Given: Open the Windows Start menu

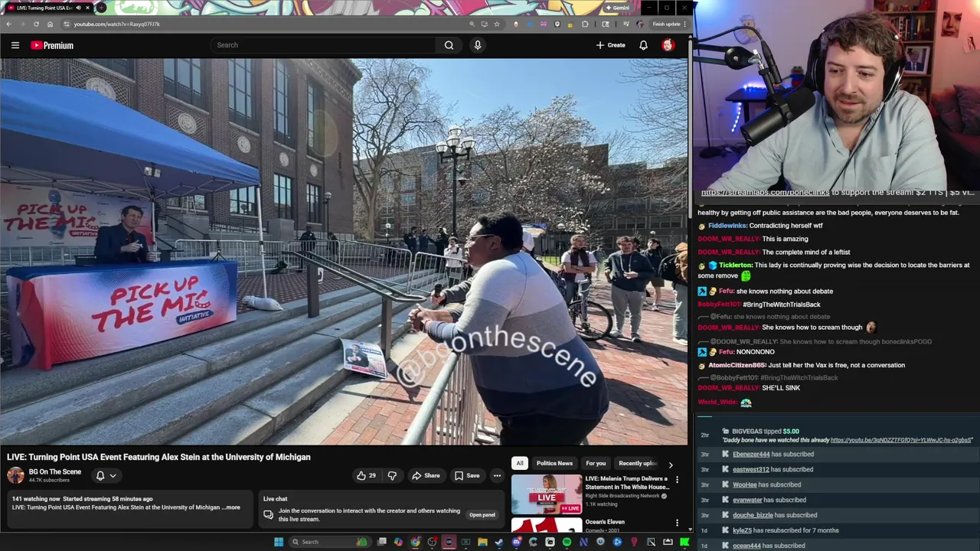Looking at the screenshot, I should coord(279,542).
